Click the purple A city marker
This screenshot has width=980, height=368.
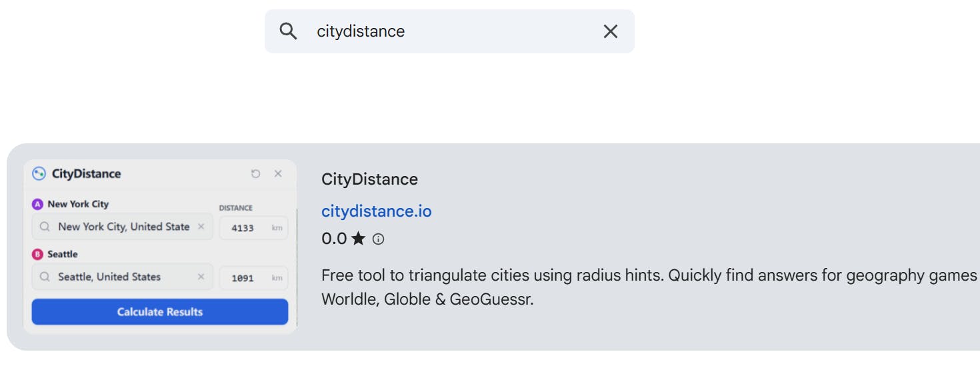click(38, 205)
